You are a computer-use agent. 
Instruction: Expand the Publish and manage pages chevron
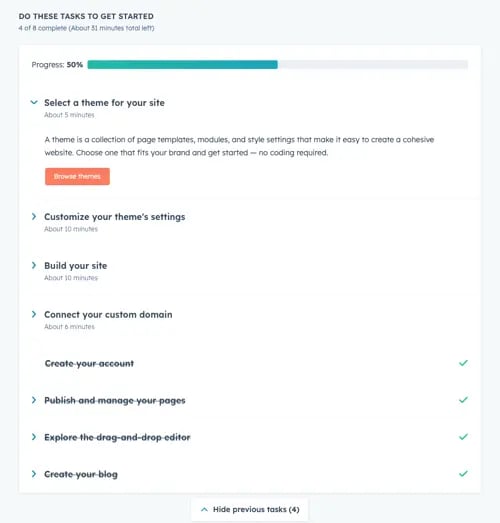click(34, 400)
